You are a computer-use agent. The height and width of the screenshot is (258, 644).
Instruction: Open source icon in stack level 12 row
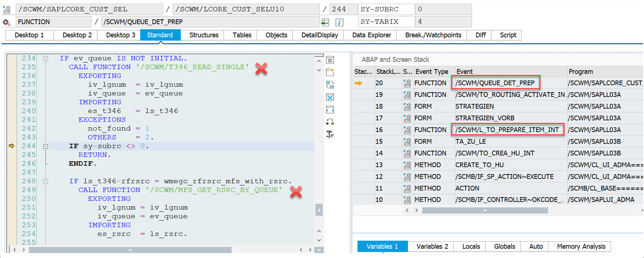click(406, 177)
